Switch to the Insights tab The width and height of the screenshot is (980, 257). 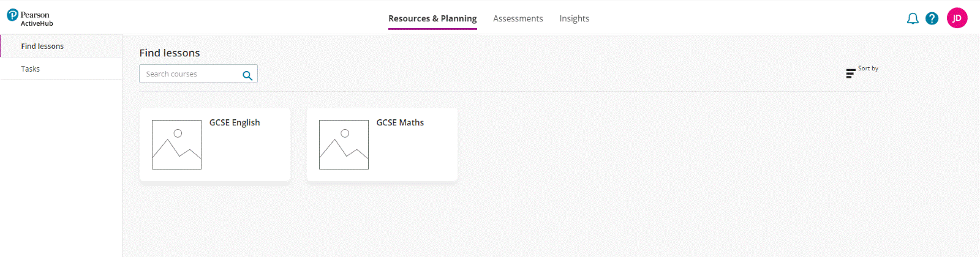tap(574, 18)
